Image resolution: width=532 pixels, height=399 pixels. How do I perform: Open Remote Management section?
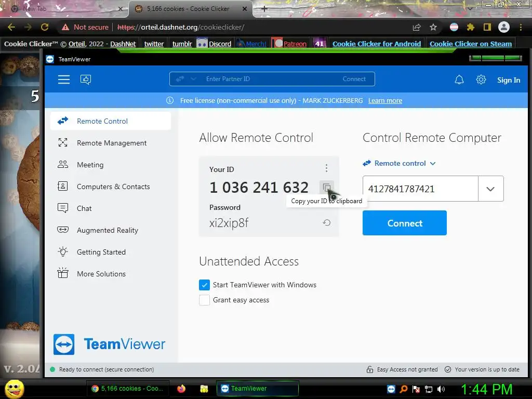111,143
